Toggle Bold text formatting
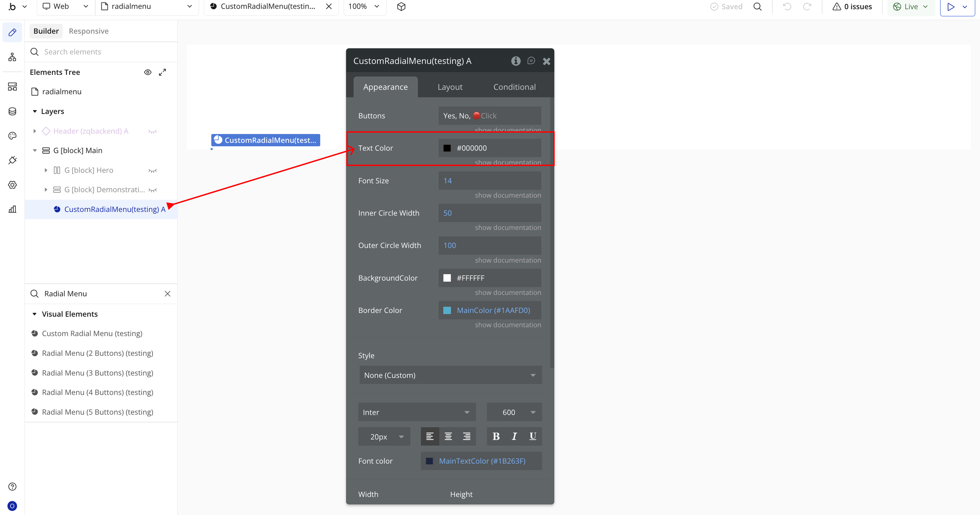Viewport: 980px width, 515px height. (496, 436)
